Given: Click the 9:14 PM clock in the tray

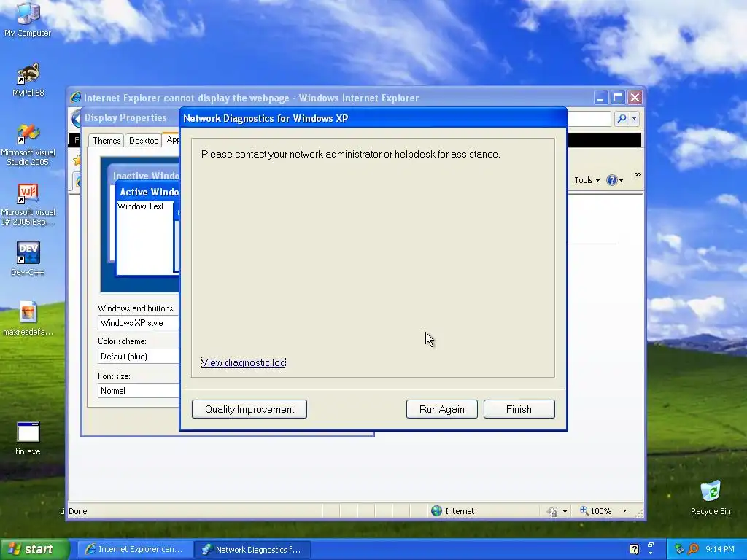Looking at the screenshot, I should (720, 549).
